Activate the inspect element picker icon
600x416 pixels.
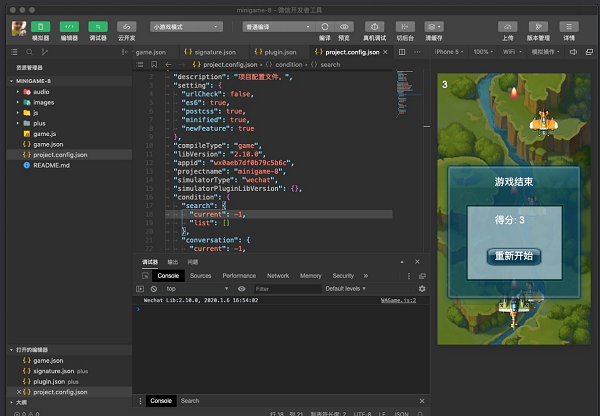tap(145, 276)
